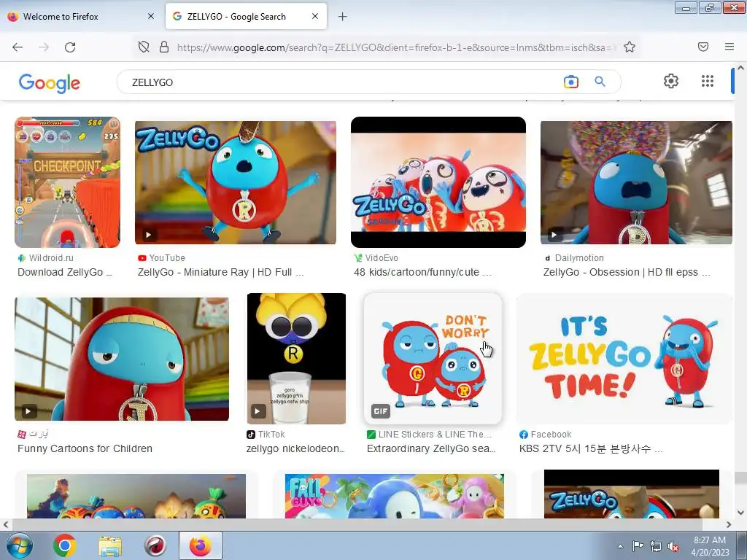Screen dimensions: 747x560
Task: Open ZellyGo - Obsession | HD title link
Action: tap(627, 272)
